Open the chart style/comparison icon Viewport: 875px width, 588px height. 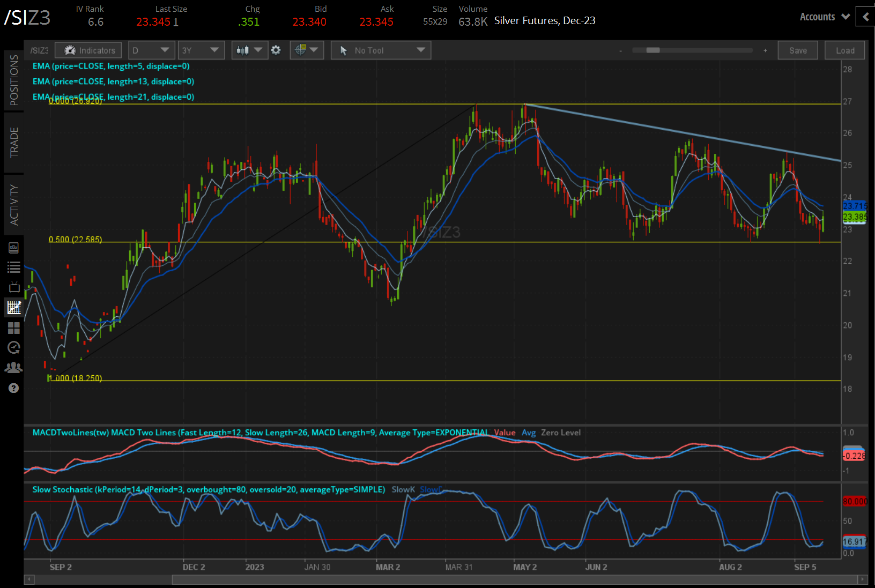pos(302,50)
